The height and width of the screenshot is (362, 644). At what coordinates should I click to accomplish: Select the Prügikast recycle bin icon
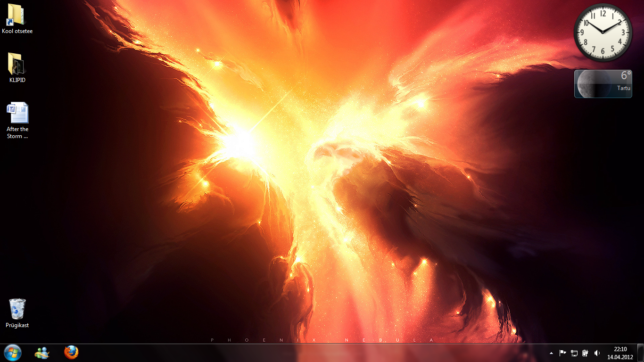(17, 313)
